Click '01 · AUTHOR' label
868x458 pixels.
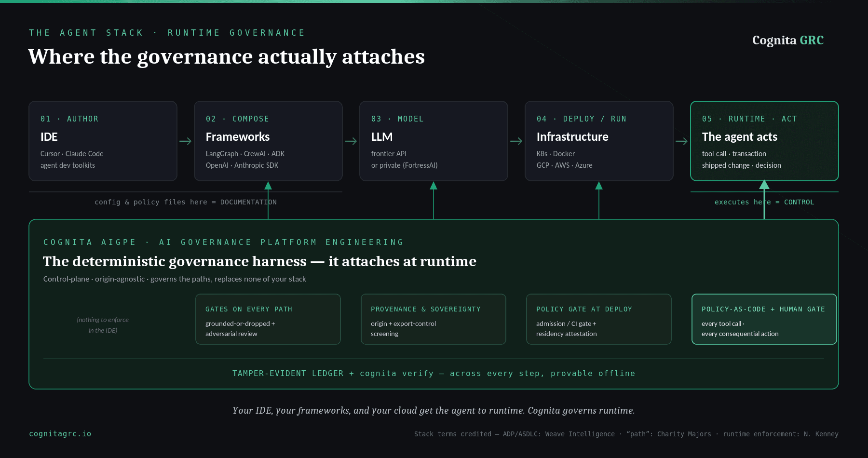point(69,119)
